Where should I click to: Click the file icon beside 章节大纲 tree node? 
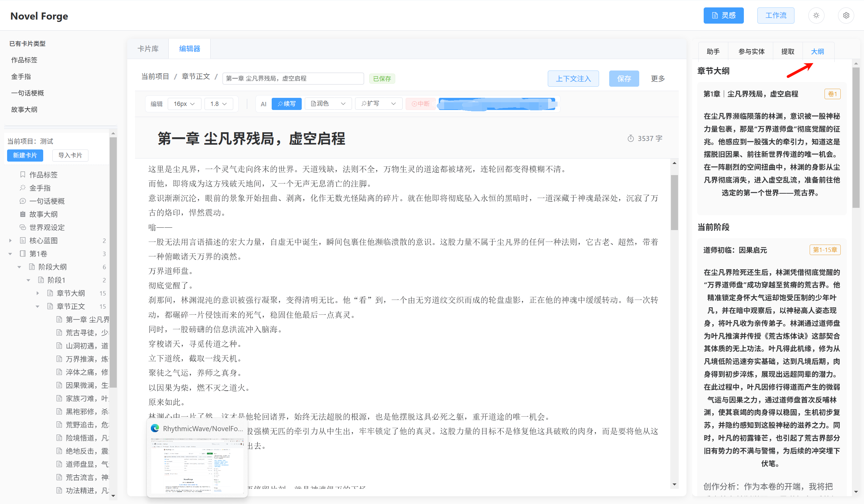50,293
